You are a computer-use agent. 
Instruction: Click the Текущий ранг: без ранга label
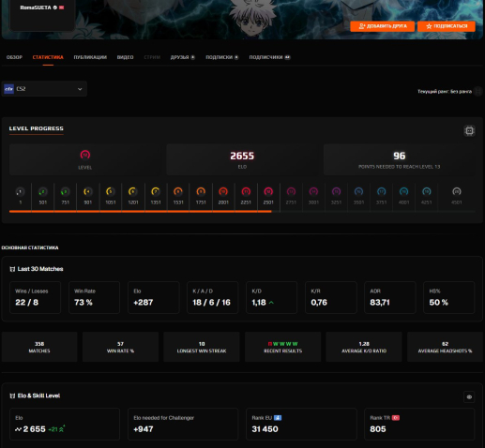(x=445, y=91)
